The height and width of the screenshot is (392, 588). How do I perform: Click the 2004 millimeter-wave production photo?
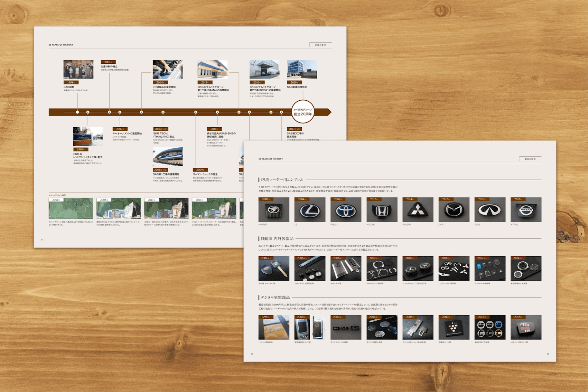pos(168,69)
